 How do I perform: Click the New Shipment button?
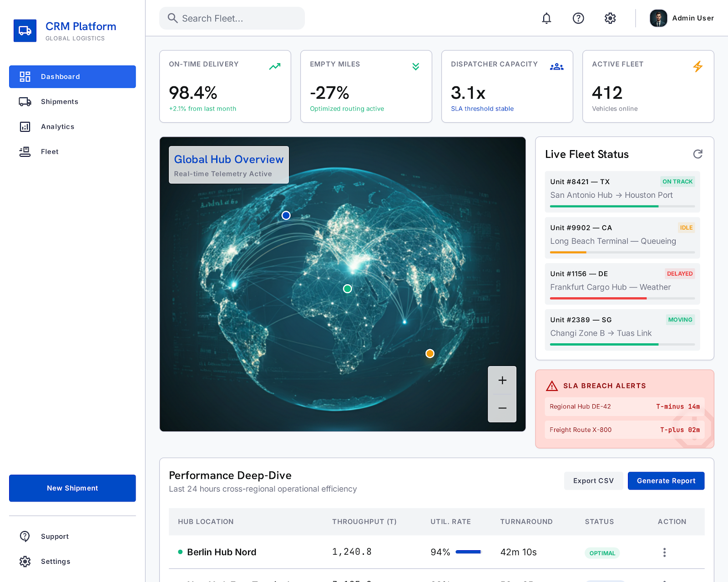tap(72, 488)
